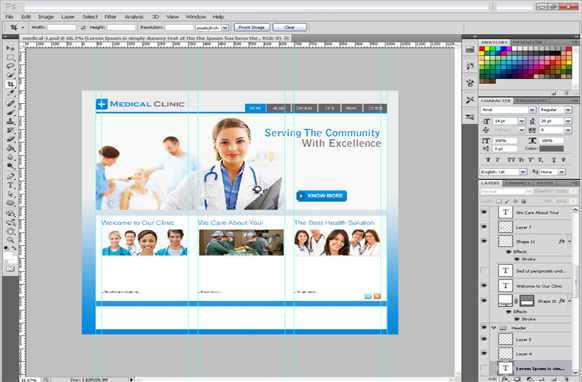Screen dimensions: 582x382
Task: Open the File menu
Action: (9, 17)
